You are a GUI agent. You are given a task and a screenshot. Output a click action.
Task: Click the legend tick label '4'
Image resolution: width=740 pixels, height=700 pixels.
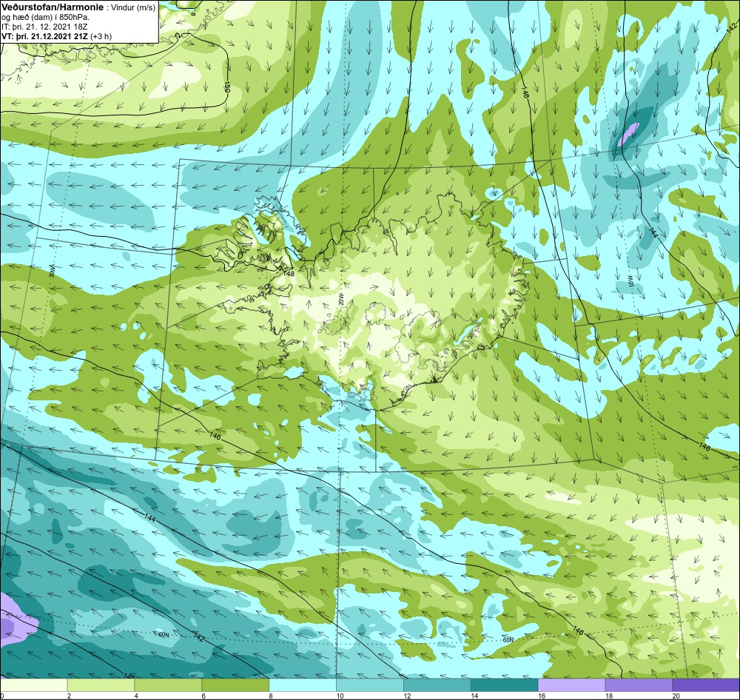(136, 696)
